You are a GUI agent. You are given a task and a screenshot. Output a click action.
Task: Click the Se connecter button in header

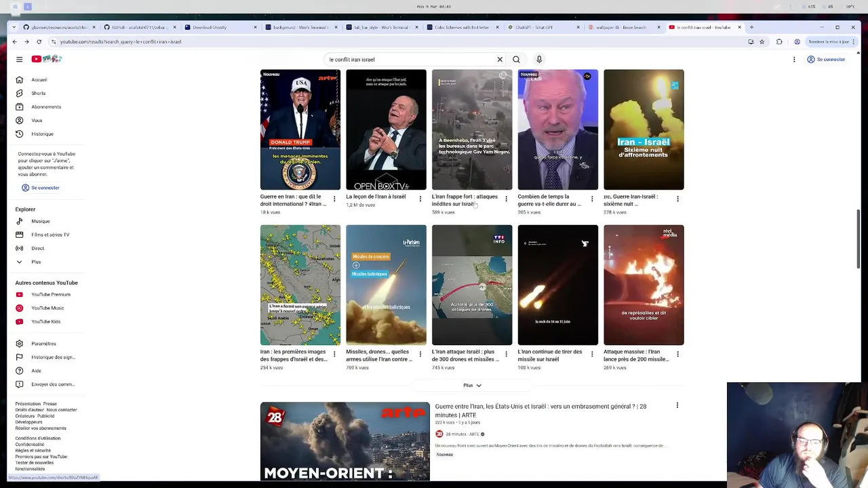pos(826,60)
